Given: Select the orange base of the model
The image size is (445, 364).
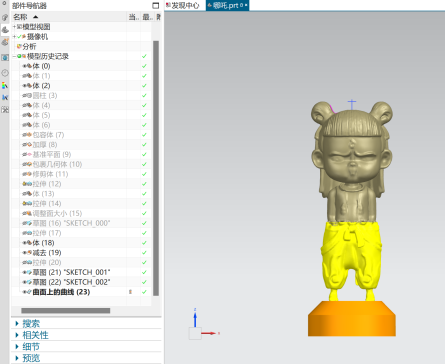Looking at the screenshot, I should [x=352, y=319].
